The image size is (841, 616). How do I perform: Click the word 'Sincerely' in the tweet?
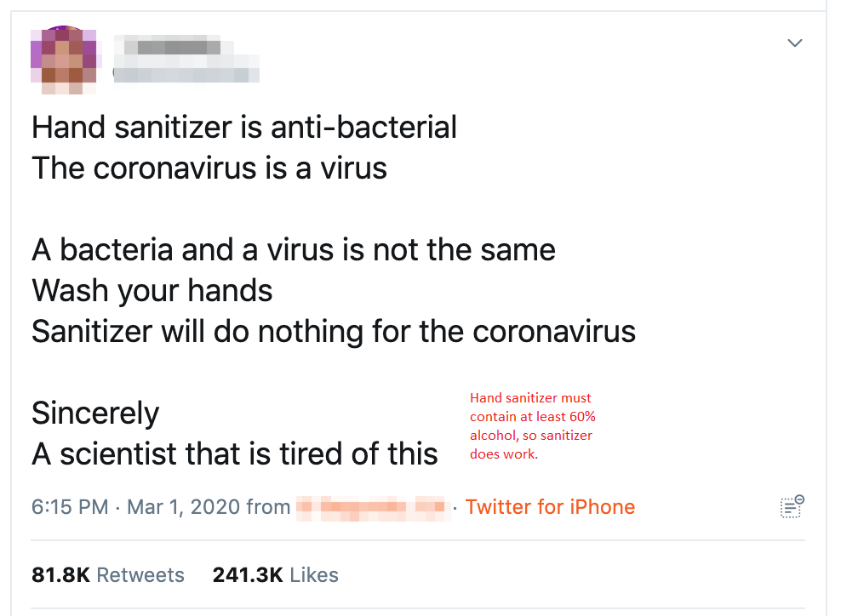pyautogui.click(x=95, y=414)
